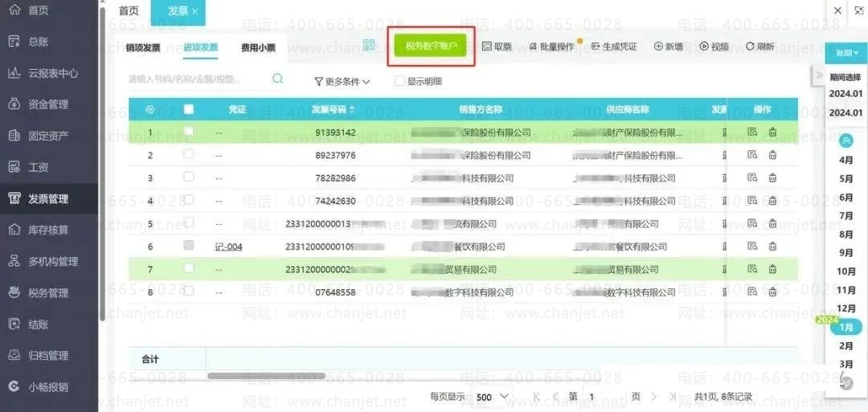Viewport: 868px width, 412px height.
Task: Delete row 7 trade company invoice
Action: [x=772, y=269]
